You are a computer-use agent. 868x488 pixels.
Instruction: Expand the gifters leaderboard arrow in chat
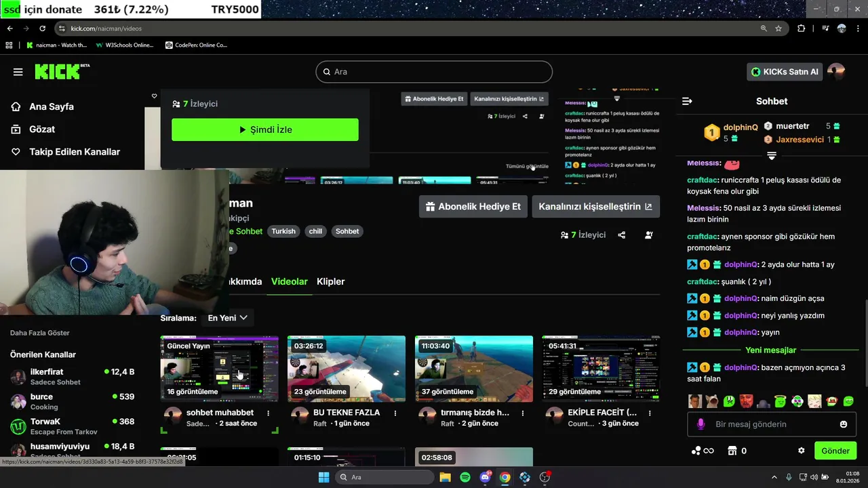[x=772, y=156]
